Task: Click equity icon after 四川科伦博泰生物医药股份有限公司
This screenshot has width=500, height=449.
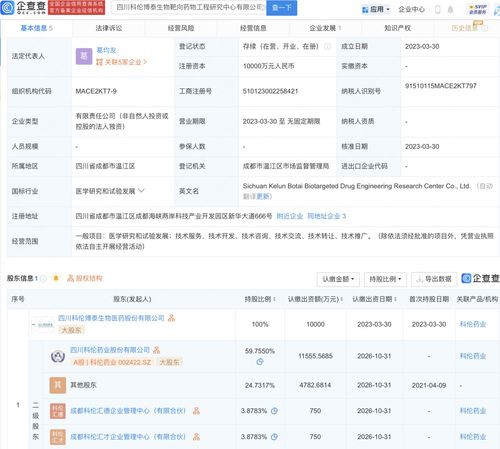Action: [171, 318]
